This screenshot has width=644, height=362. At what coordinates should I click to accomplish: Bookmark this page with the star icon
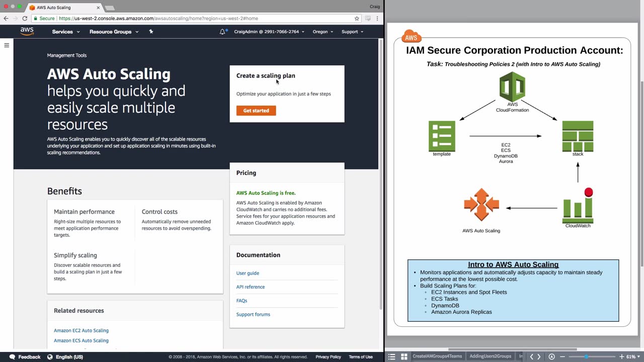point(357,19)
